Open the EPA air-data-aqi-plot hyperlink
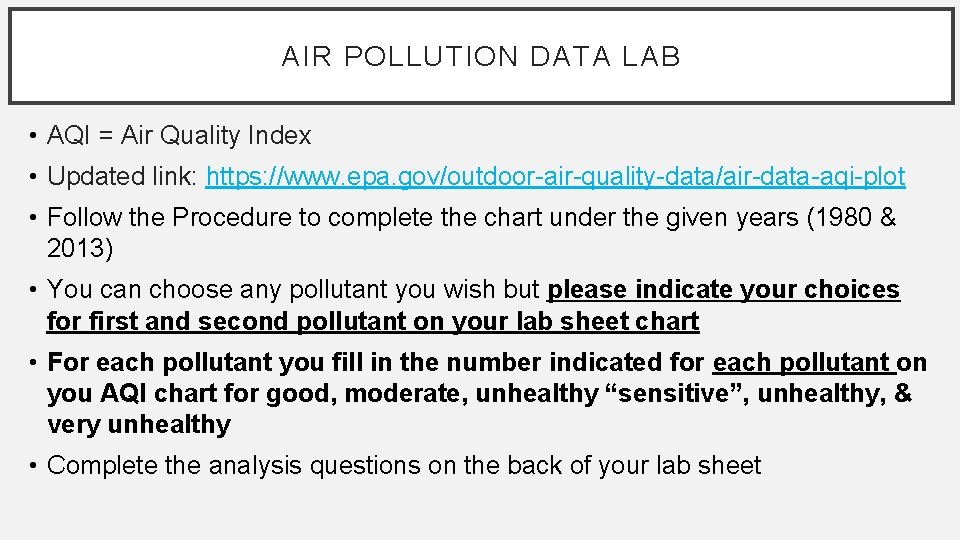 pos(555,177)
